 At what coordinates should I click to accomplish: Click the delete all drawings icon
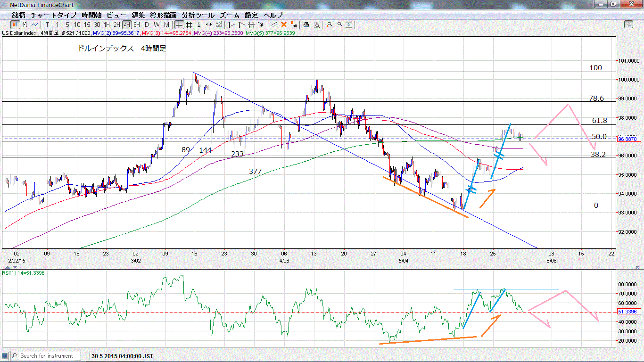294,25
